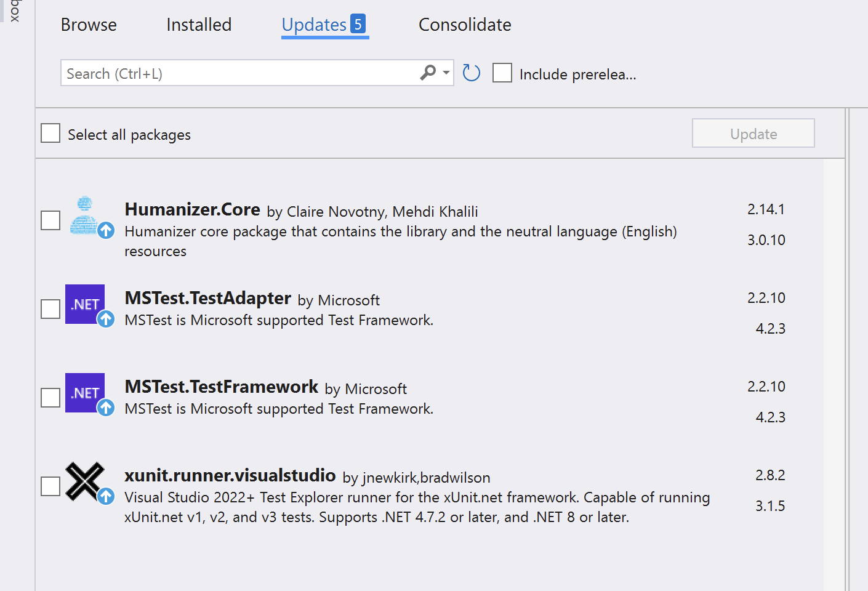The image size is (868, 591).
Task: Select the Humanizer.Core package title
Action: tap(193, 209)
